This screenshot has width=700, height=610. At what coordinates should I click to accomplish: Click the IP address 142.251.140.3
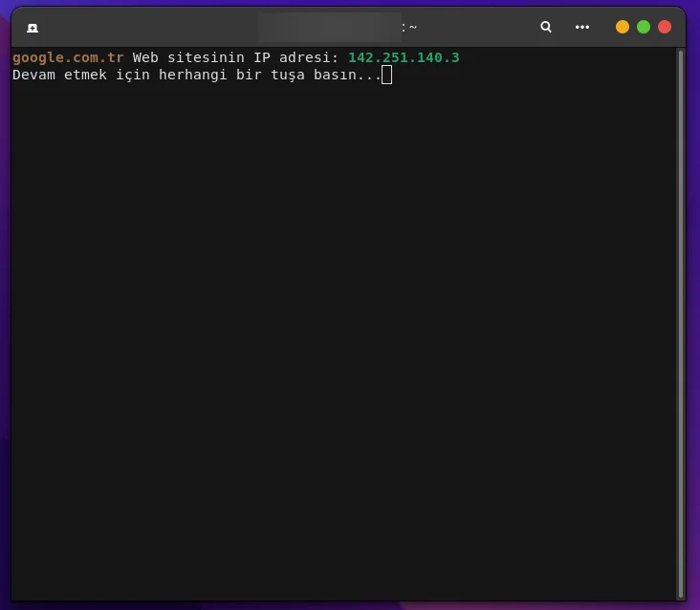404,57
